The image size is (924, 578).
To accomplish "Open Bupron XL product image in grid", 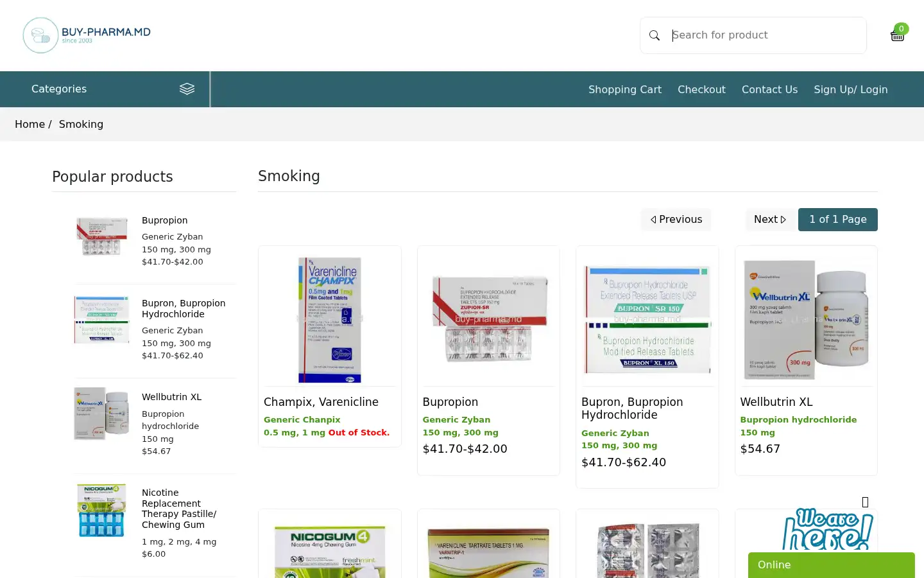I will tap(647, 319).
